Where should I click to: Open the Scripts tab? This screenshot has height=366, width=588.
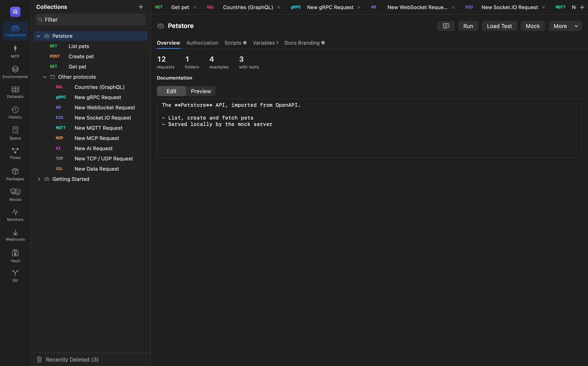(235, 43)
